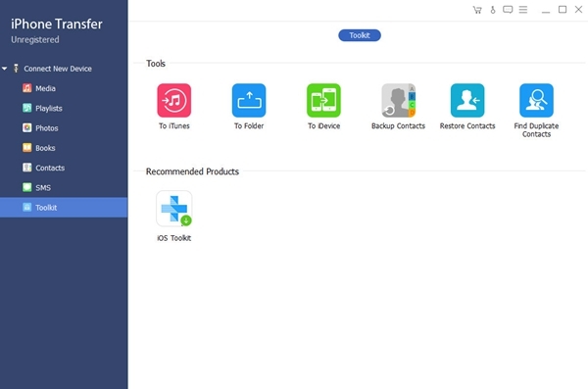This screenshot has height=389, width=588.
Task: Open the hamburger menu in title bar
Action: [x=523, y=10]
